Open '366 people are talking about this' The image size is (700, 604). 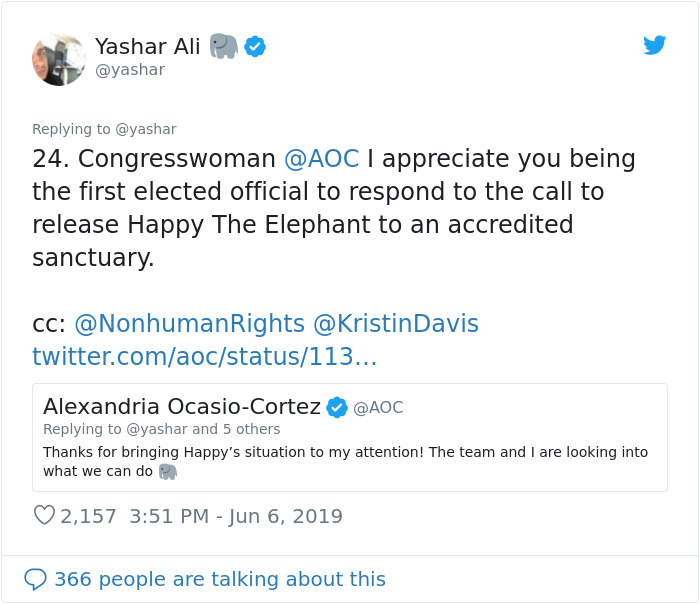click(x=219, y=579)
